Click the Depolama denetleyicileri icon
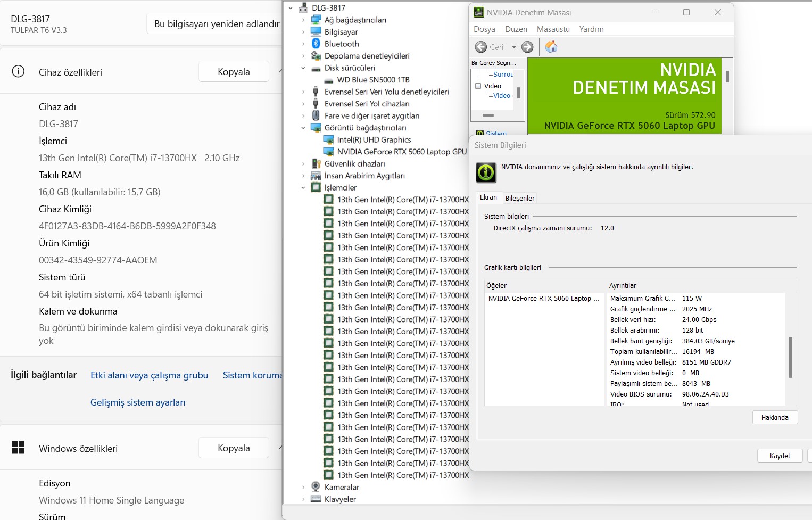 click(x=316, y=55)
